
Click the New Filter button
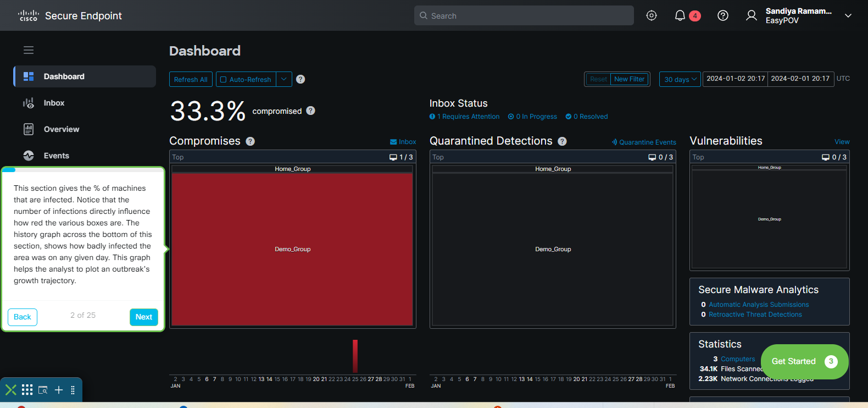click(x=630, y=79)
